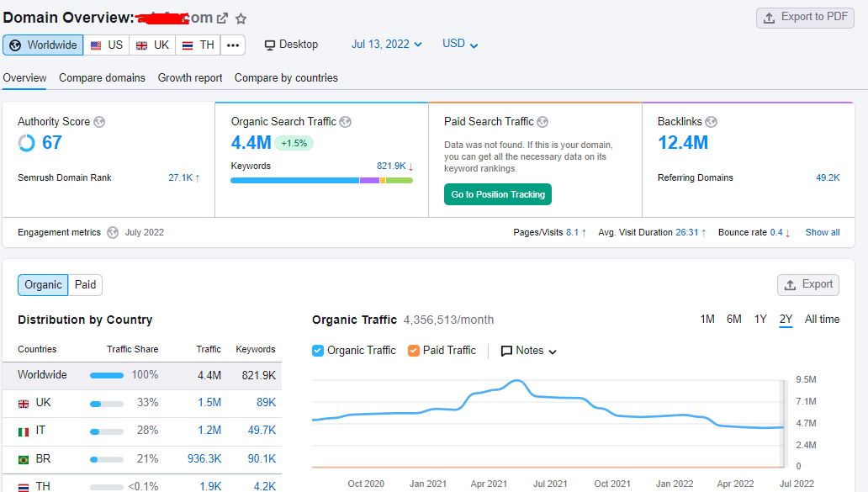Click the keywords position distribution bar

pyautogui.click(x=321, y=181)
